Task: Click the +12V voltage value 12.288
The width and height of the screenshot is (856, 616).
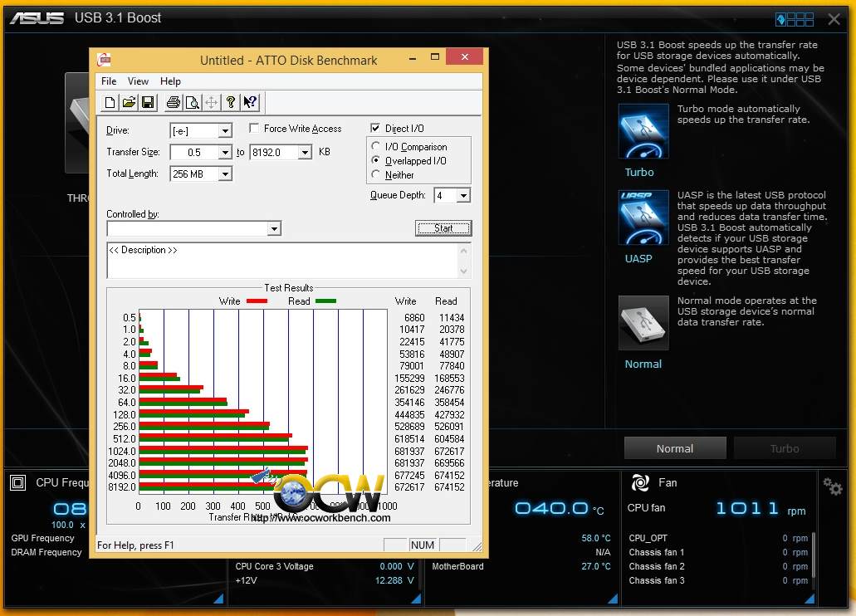Action: click(x=389, y=580)
